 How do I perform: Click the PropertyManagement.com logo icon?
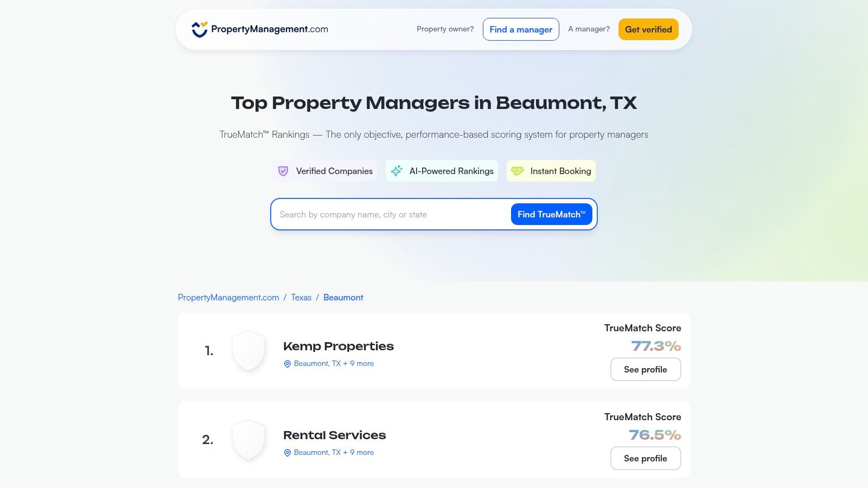coord(199,29)
